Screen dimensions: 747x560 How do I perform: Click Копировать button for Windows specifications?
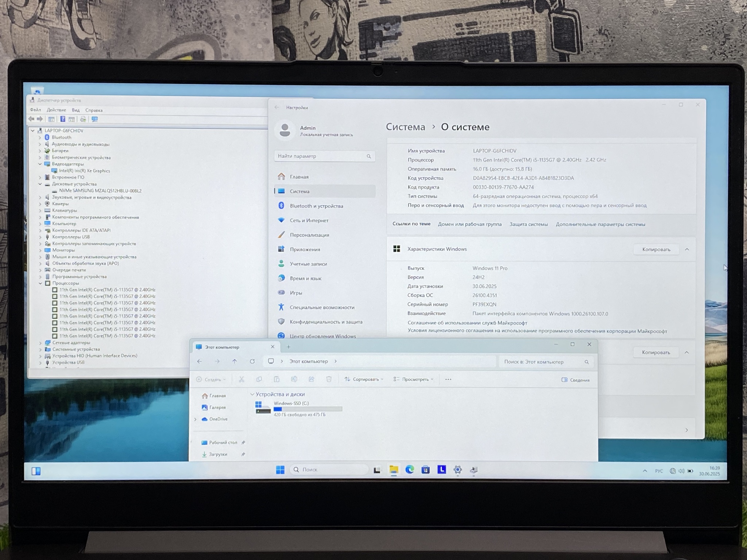(x=656, y=249)
